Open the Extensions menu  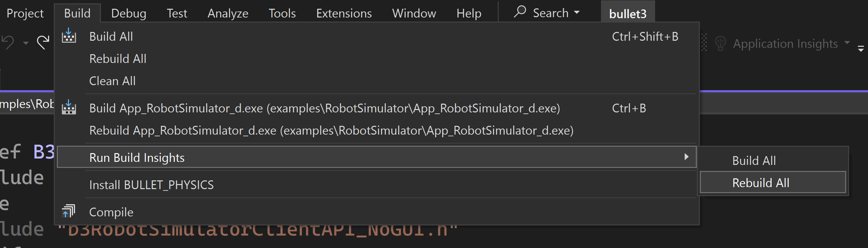344,13
